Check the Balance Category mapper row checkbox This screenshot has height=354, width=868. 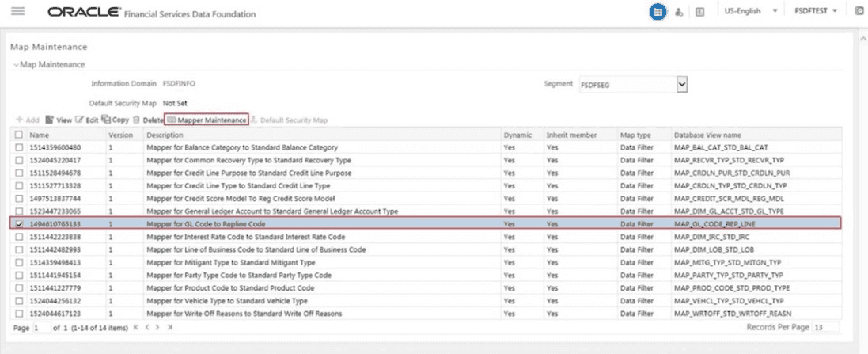point(19,147)
